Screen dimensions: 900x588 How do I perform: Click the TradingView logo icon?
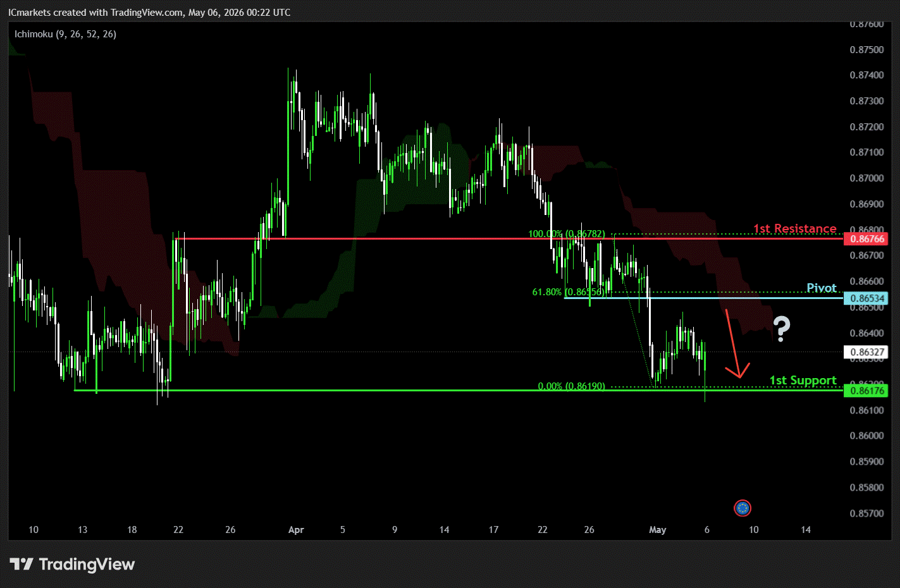(x=21, y=564)
